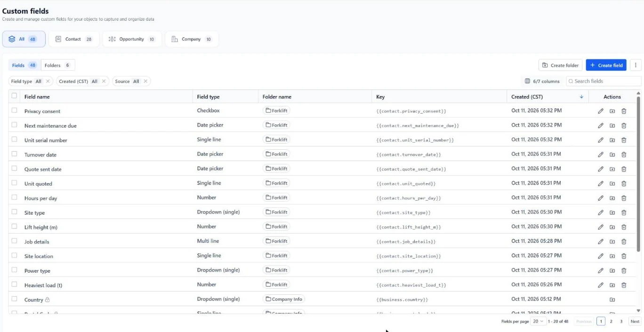Image resolution: width=644 pixels, height=332 pixels.
Task: Delete the Power type field
Action: coord(624,271)
